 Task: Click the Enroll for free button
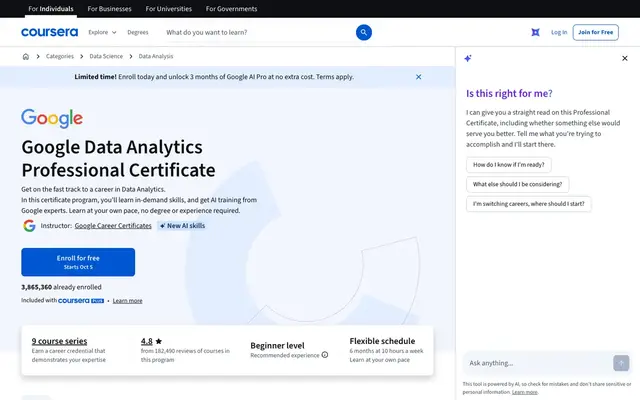(x=78, y=262)
